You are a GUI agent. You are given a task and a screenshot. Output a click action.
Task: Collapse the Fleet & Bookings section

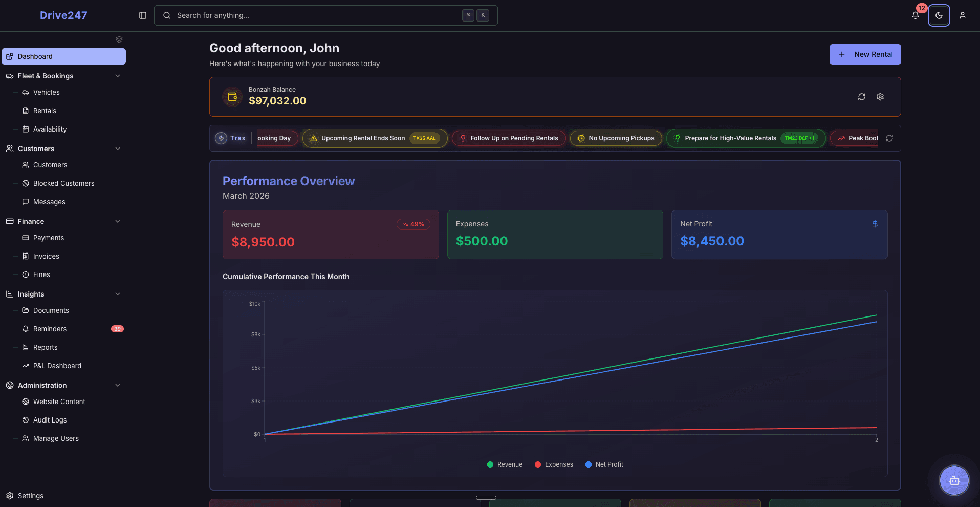118,76
